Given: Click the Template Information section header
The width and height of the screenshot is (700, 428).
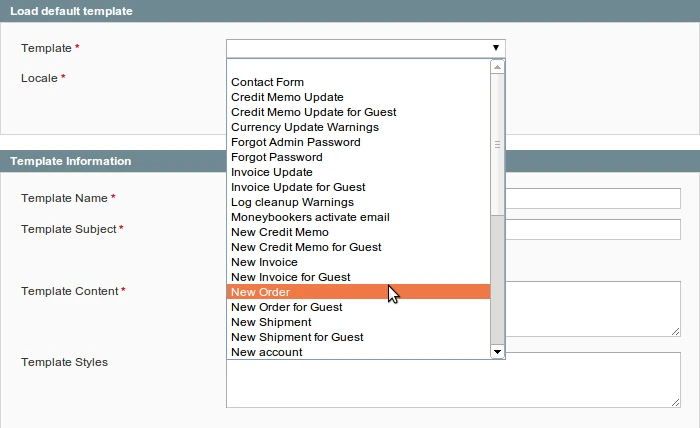Looking at the screenshot, I should (x=71, y=161).
